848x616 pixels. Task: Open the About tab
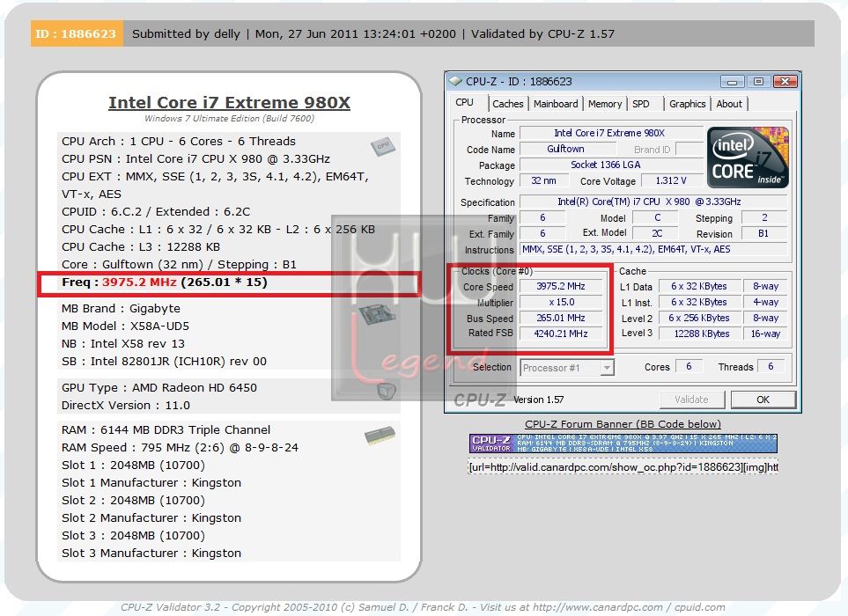click(729, 104)
